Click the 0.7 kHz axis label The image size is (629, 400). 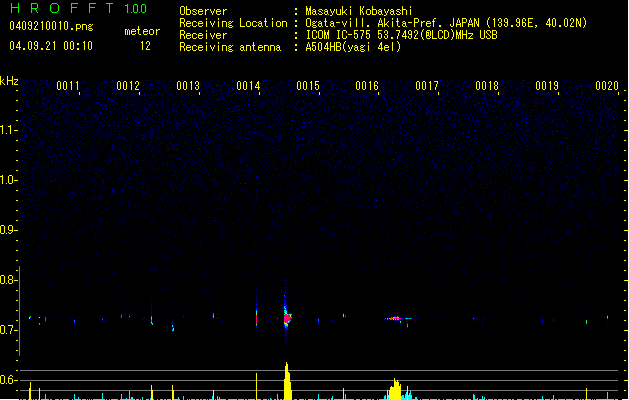[8, 330]
